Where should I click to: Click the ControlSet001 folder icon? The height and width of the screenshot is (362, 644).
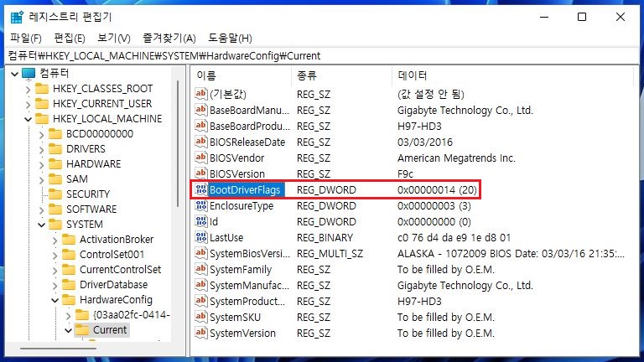click(x=69, y=254)
